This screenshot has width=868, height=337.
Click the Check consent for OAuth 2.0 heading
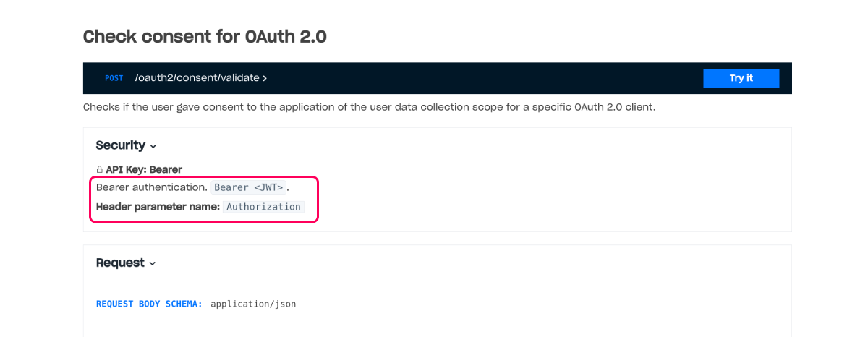[205, 37]
